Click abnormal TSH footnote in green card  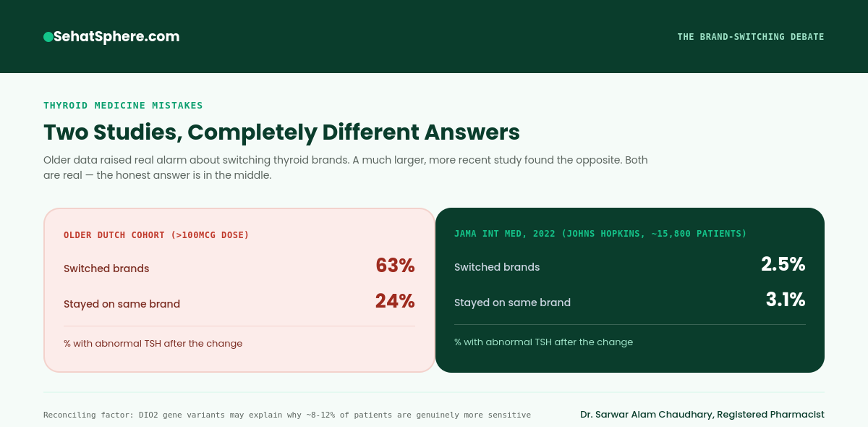[x=543, y=342]
